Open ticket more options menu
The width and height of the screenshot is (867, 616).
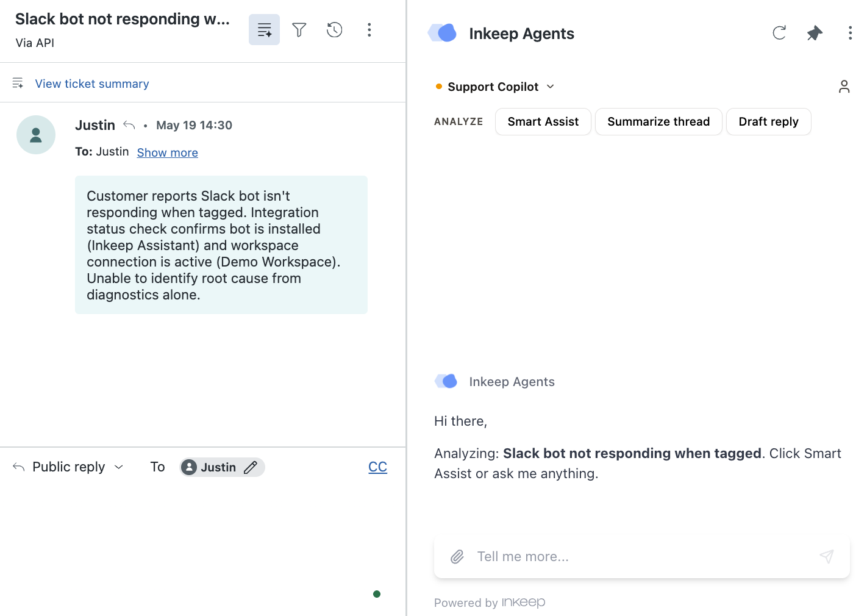[369, 30]
